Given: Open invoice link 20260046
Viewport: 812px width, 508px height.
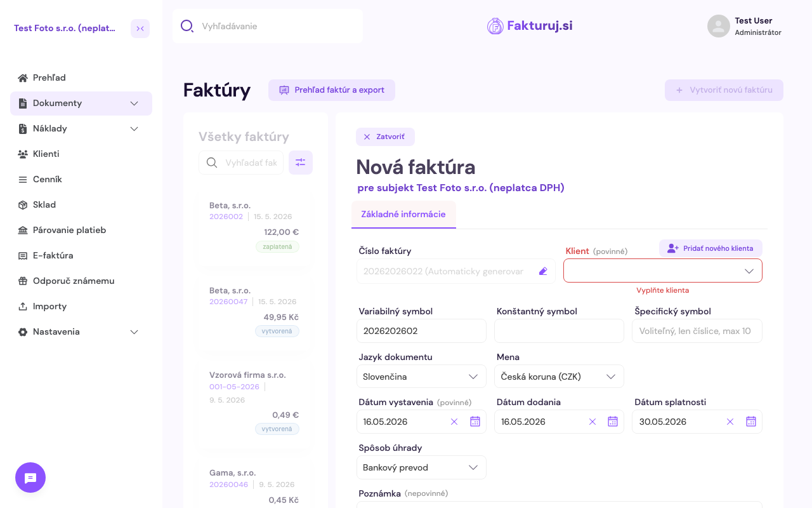Looking at the screenshot, I should 228,485.
